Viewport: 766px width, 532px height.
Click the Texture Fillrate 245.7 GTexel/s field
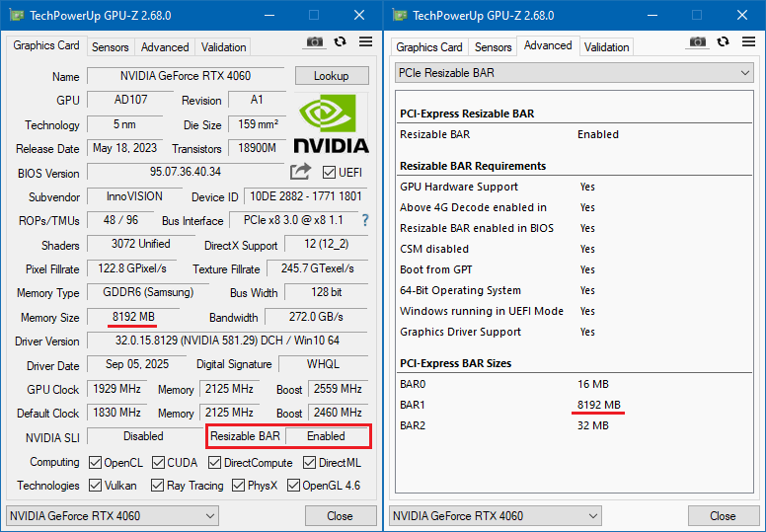point(318,268)
